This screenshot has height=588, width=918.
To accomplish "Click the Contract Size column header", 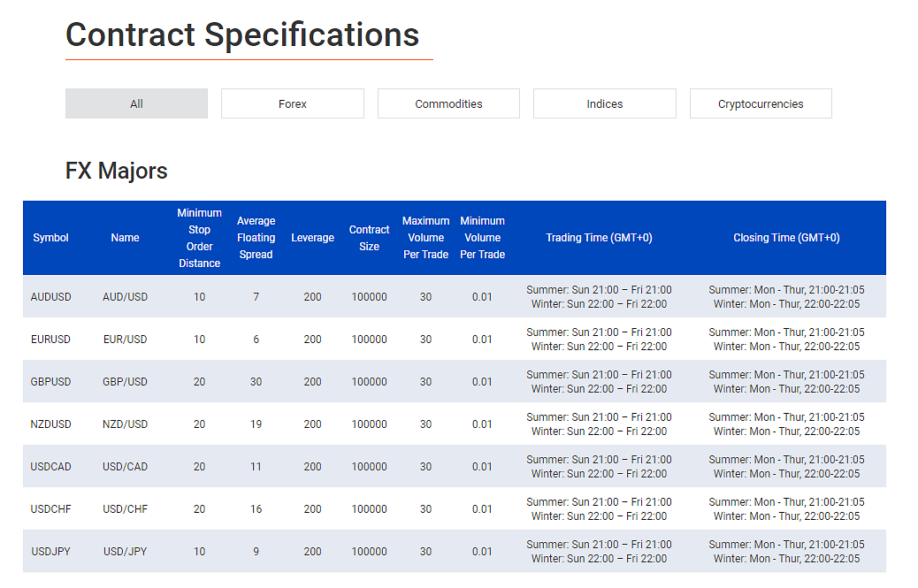I will click(369, 238).
